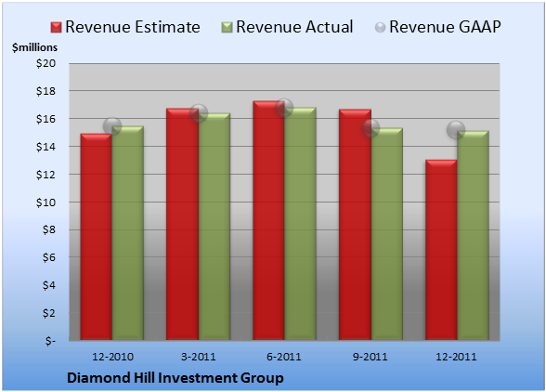Image resolution: width=546 pixels, height=392 pixels.
Task: Click the Diamond Hill Investment Group title
Action: (x=175, y=378)
